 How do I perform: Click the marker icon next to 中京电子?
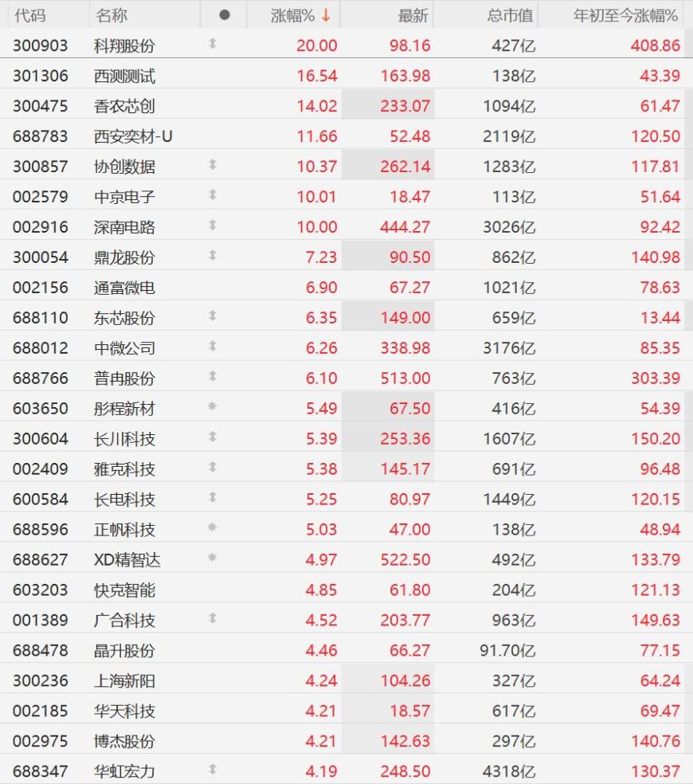click(x=213, y=195)
